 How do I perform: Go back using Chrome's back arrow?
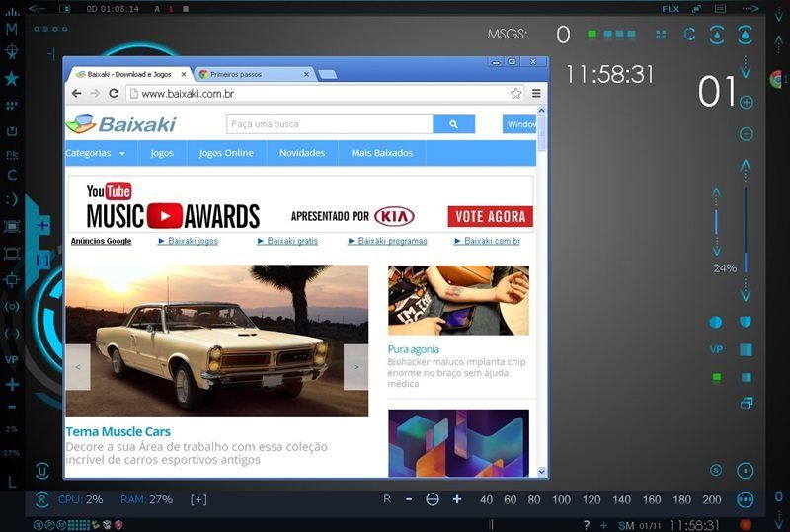77,93
